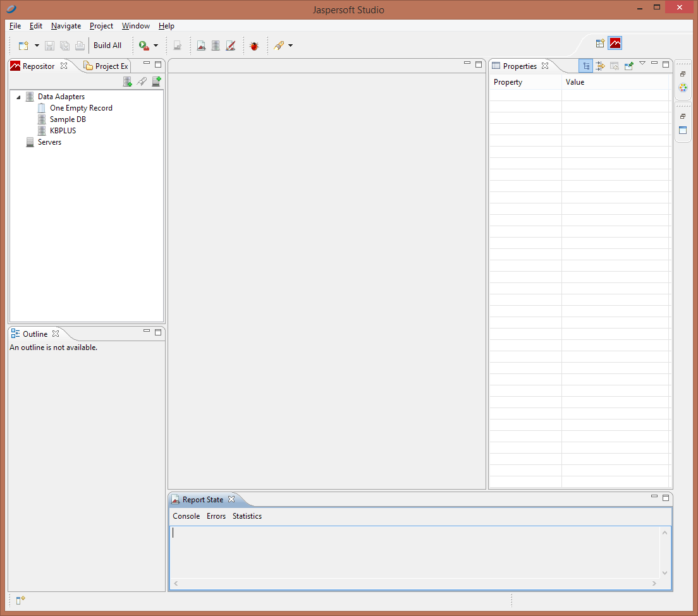Maximize the Outline view panel

pyautogui.click(x=158, y=332)
